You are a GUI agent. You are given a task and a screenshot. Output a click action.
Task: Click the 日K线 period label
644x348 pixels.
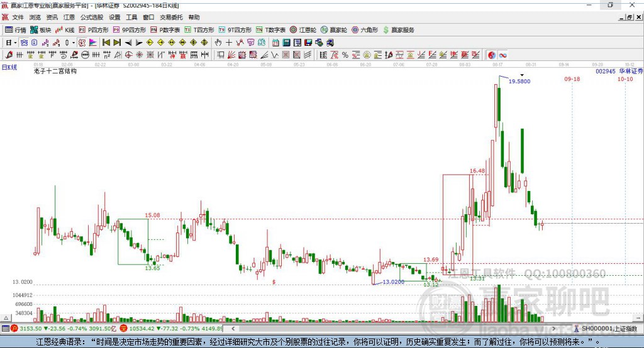click(x=9, y=67)
